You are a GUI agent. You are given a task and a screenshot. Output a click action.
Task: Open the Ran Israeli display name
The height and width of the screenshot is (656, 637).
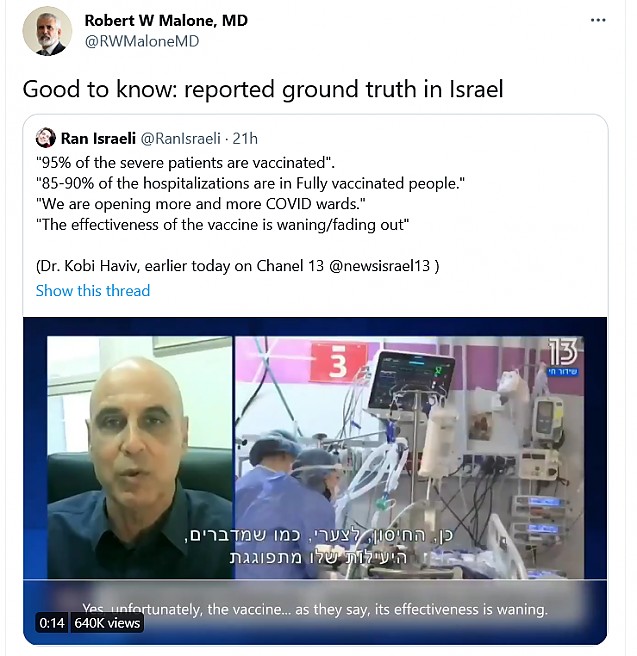click(x=98, y=138)
